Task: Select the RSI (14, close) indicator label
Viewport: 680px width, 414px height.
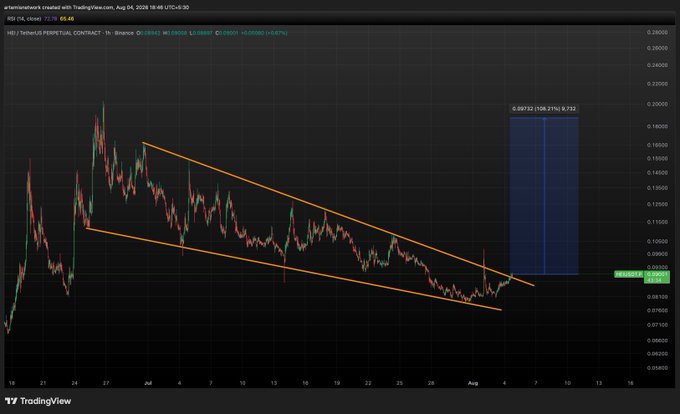Action: pos(24,19)
